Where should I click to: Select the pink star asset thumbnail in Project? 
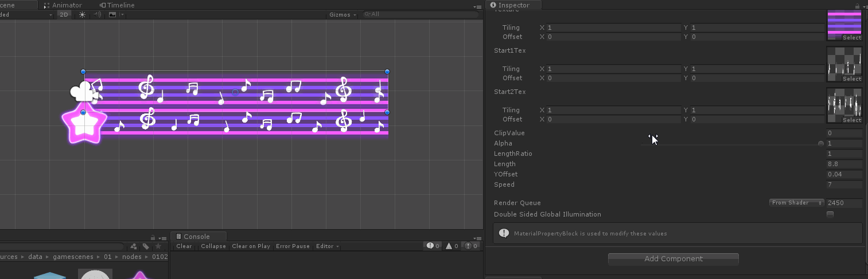(139, 276)
